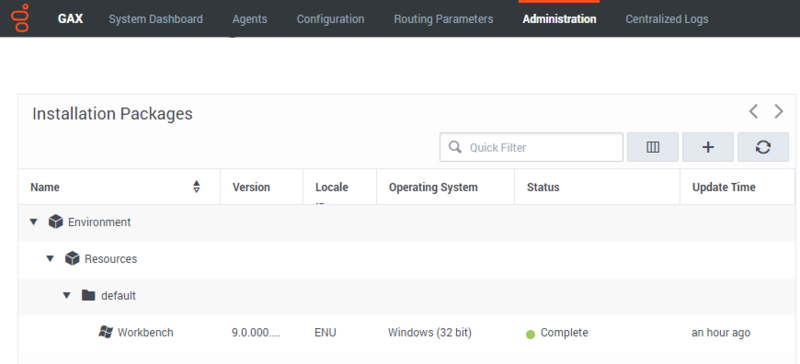Go to next panel with right arrow
The width and height of the screenshot is (800, 364).
tap(779, 111)
